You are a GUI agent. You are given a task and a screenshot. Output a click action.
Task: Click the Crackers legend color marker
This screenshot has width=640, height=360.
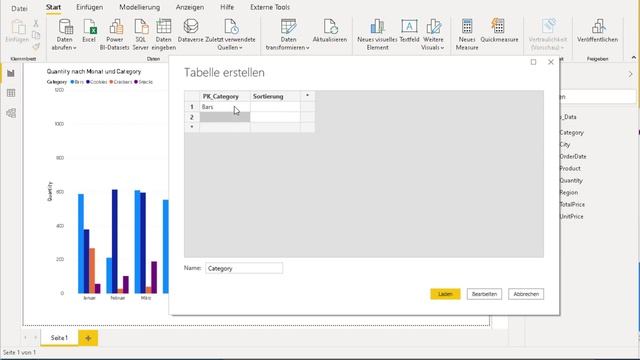tap(111, 82)
